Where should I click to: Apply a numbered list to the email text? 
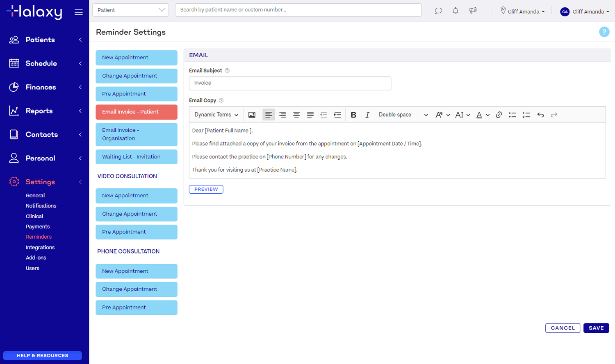click(526, 115)
